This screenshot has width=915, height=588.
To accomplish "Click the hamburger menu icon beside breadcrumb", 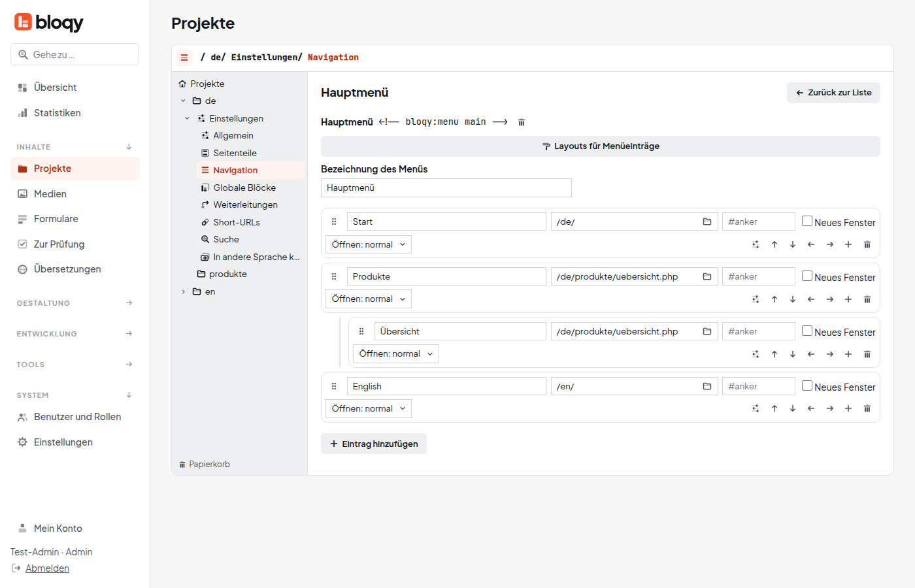I will click(184, 57).
